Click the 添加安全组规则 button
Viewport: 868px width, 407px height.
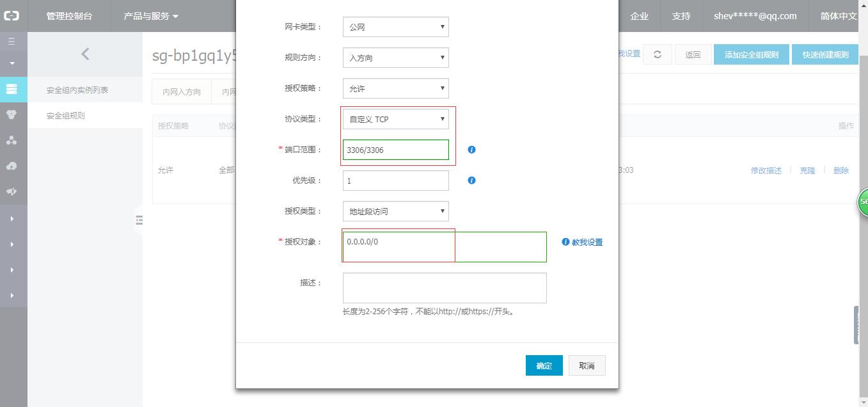(752, 54)
